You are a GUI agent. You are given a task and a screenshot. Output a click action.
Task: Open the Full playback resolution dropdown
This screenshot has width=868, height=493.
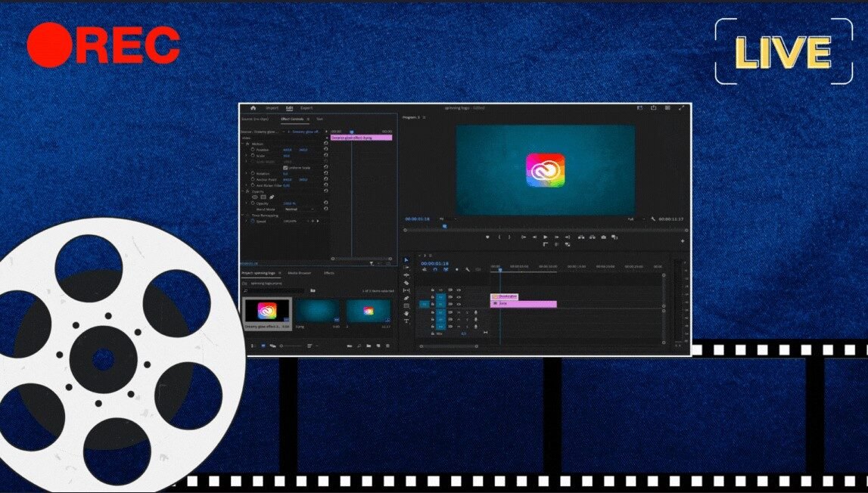(635, 219)
